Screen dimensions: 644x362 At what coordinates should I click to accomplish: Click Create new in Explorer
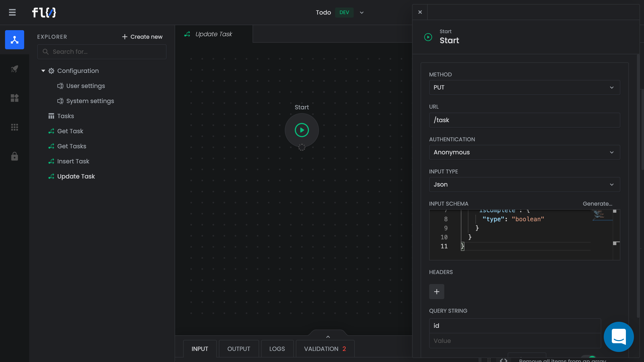point(142,37)
